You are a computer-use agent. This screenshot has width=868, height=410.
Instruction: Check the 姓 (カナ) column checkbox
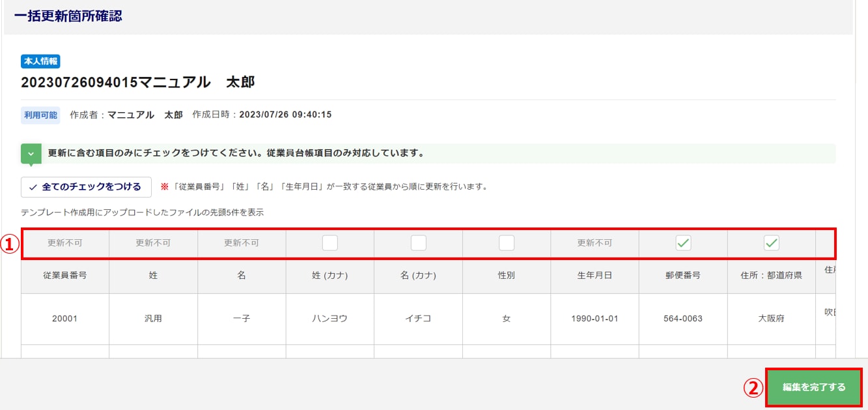329,242
